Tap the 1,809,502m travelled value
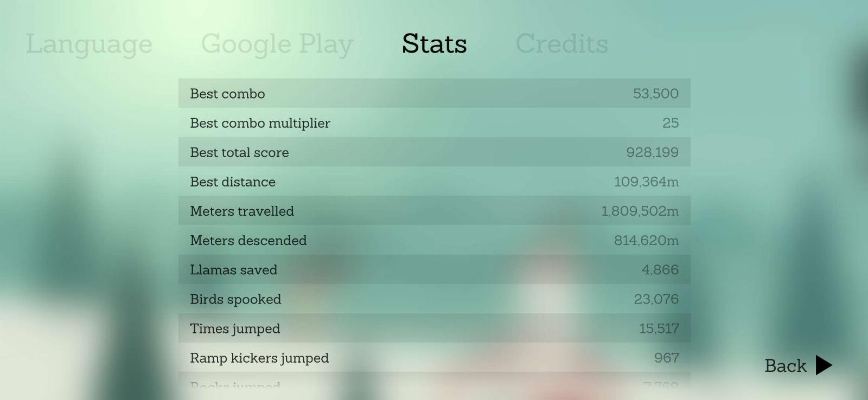The height and width of the screenshot is (400, 868). point(640,211)
